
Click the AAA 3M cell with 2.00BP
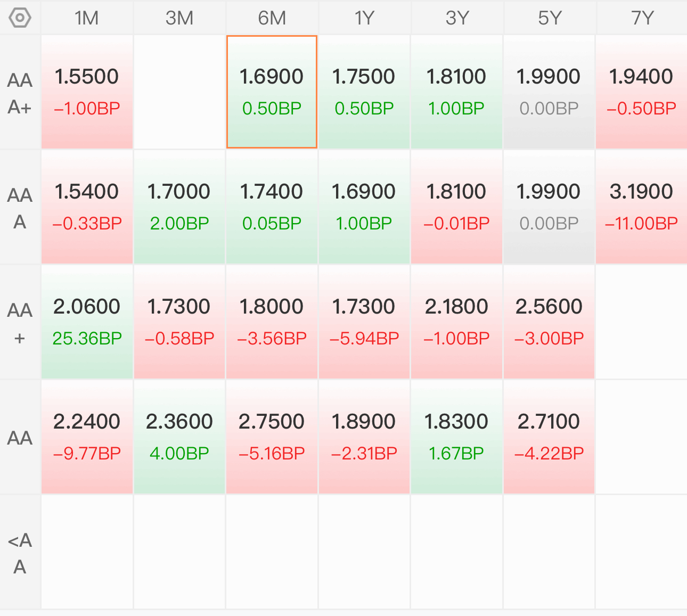pos(179,207)
